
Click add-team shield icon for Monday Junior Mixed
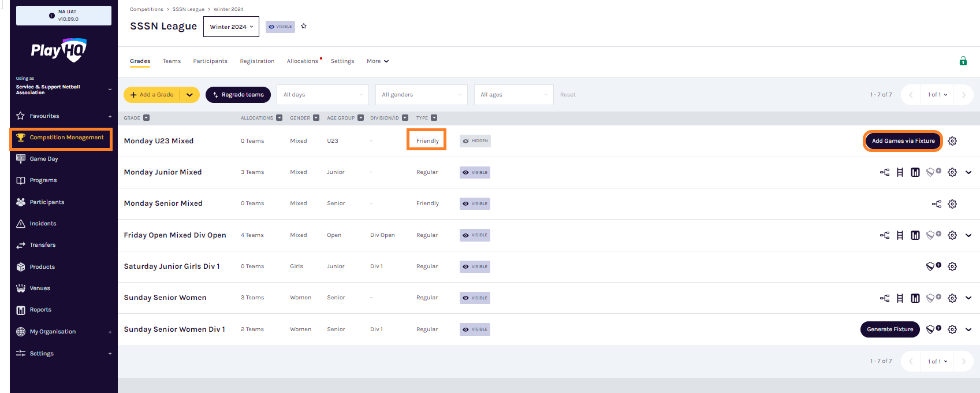934,172
